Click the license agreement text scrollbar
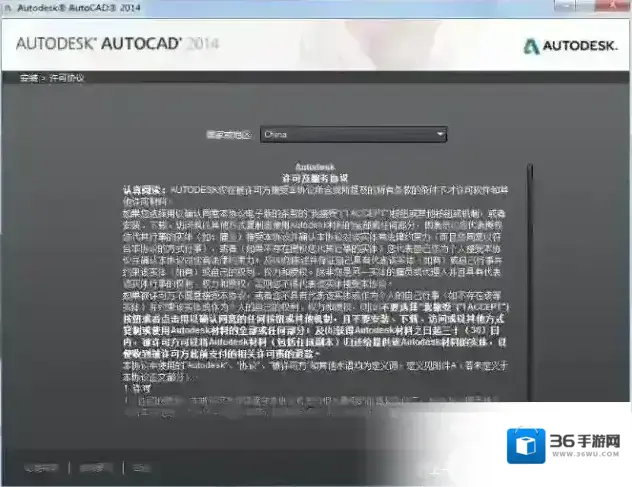 (530, 282)
